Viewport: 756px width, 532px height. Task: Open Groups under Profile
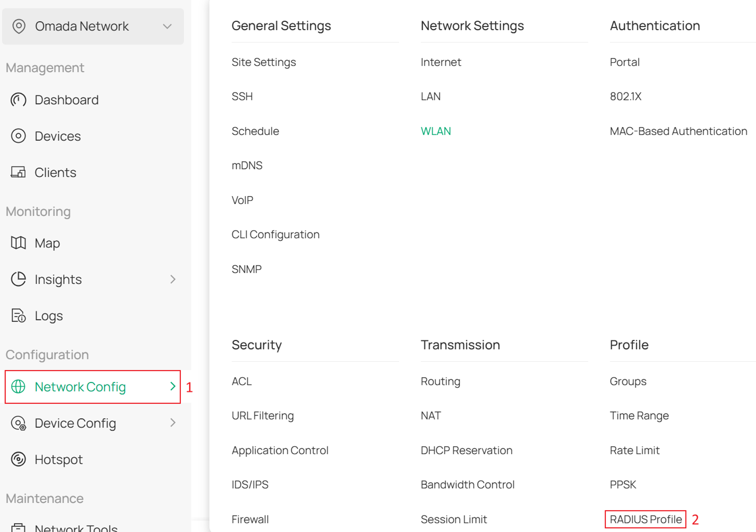click(628, 381)
